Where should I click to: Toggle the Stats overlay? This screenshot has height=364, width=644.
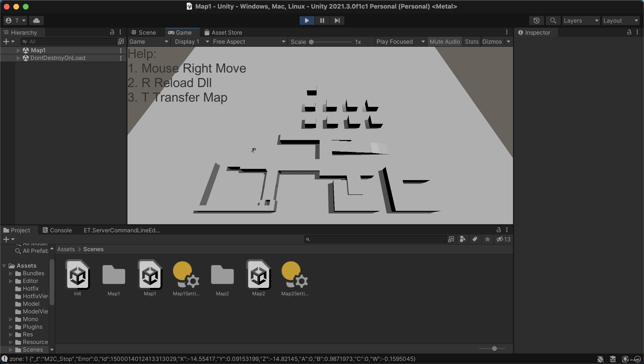pyautogui.click(x=472, y=42)
